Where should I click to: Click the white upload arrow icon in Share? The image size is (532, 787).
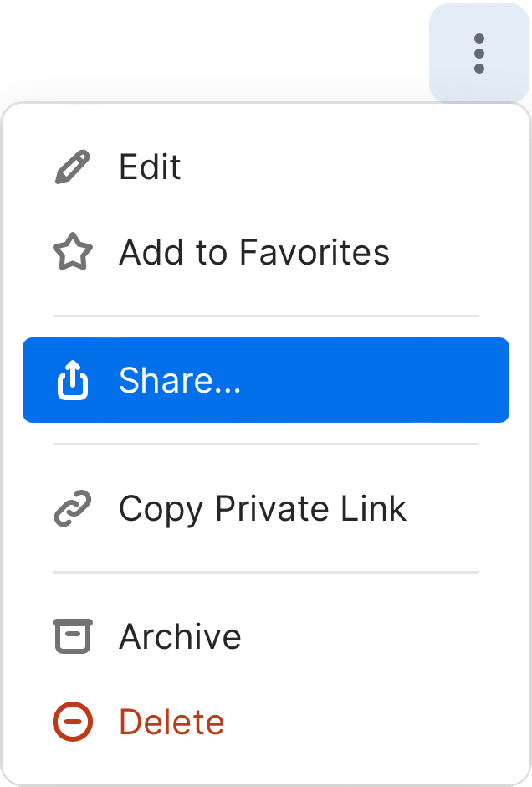click(x=73, y=379)
